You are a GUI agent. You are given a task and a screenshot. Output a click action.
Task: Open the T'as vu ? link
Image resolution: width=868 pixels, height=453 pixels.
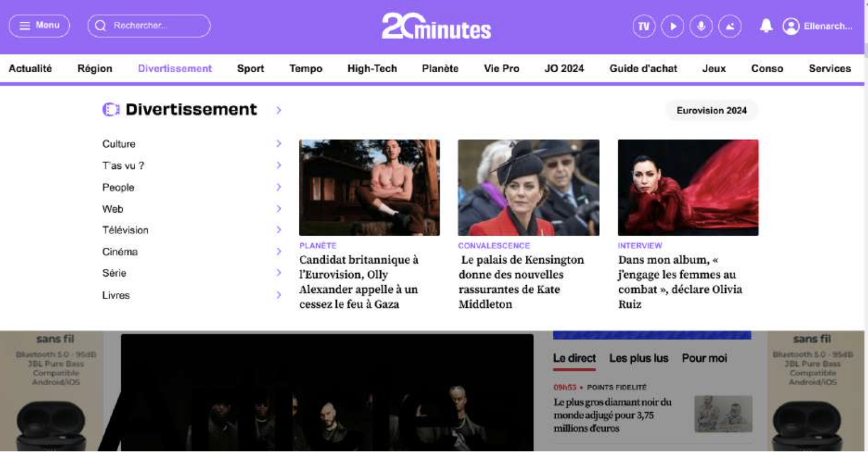123,166
